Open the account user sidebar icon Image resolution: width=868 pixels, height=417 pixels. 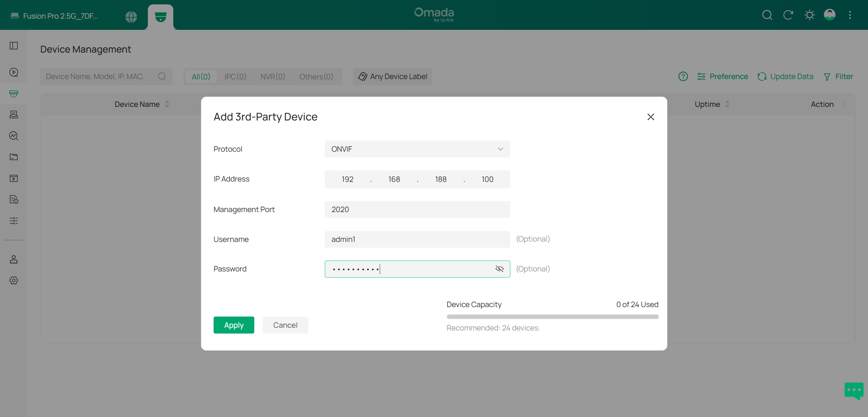click(14, 259)
